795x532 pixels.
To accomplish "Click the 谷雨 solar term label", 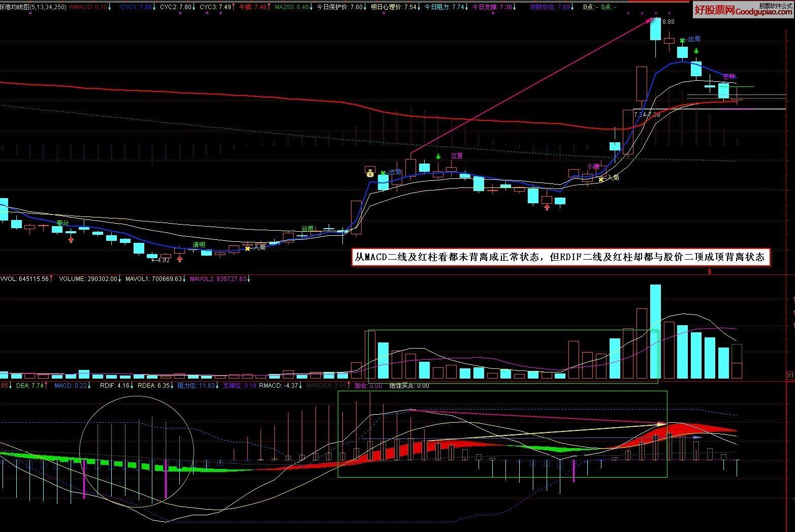I will point(307,229).
